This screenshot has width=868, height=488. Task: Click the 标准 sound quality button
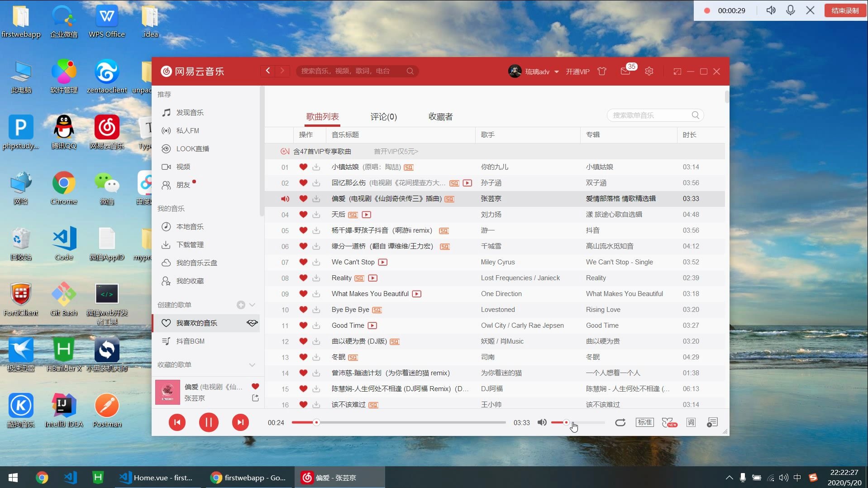pos(644,422)
